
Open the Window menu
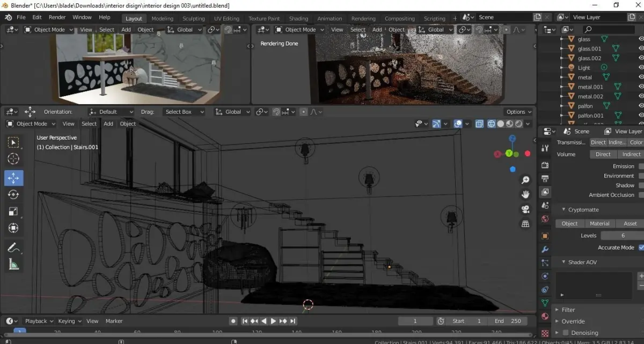tap(82, 17)
